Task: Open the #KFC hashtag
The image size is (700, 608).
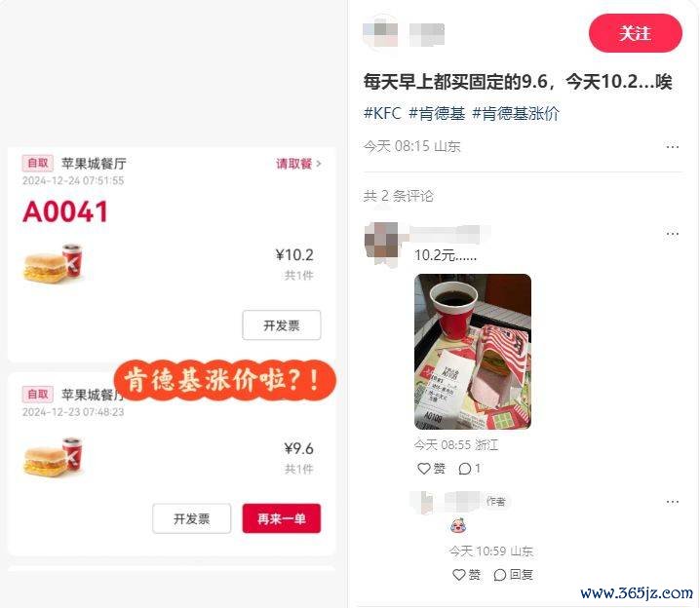Action: coord(382,113)
